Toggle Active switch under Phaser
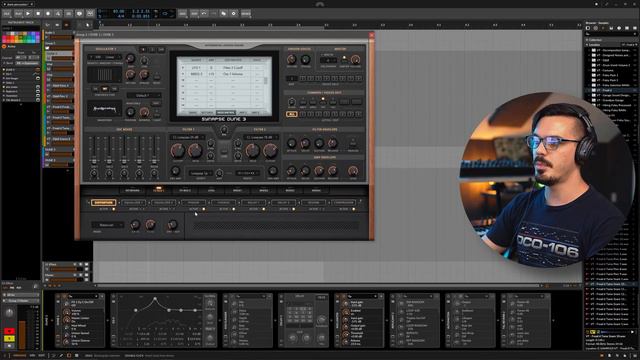The height and width of the screenshot is (360, 640). (x=204, y=209)
